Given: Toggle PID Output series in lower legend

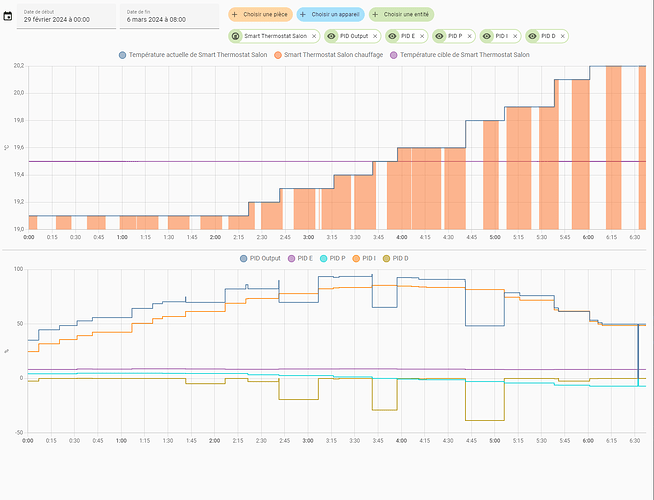Looking at the screenshot, I should tap(260, 259).
